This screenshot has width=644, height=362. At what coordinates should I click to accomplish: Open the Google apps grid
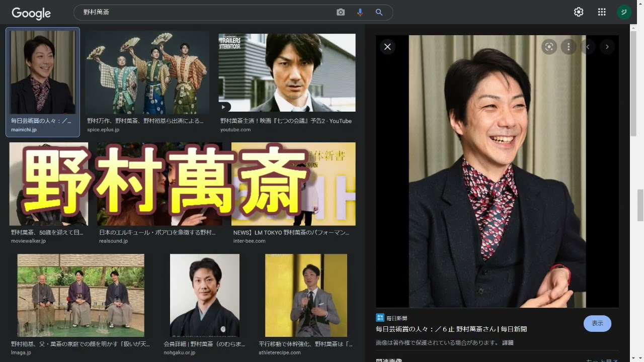(601, 12)
